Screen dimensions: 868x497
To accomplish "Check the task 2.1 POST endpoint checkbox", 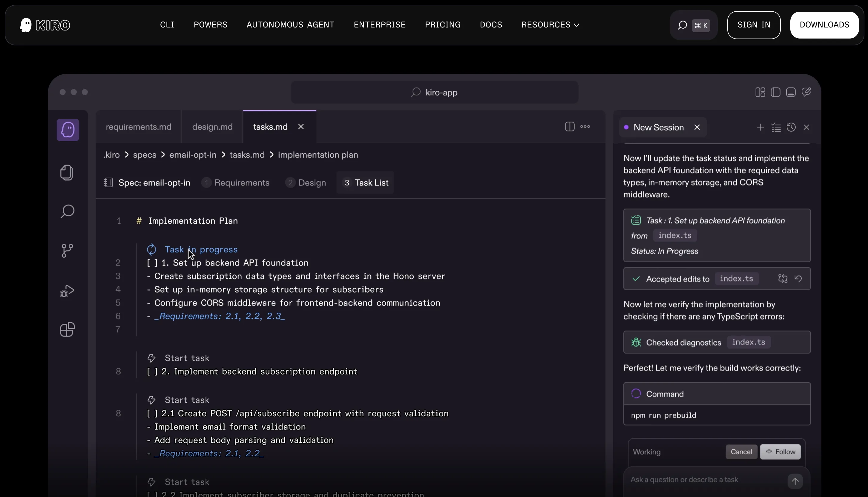I will point(152,413).
